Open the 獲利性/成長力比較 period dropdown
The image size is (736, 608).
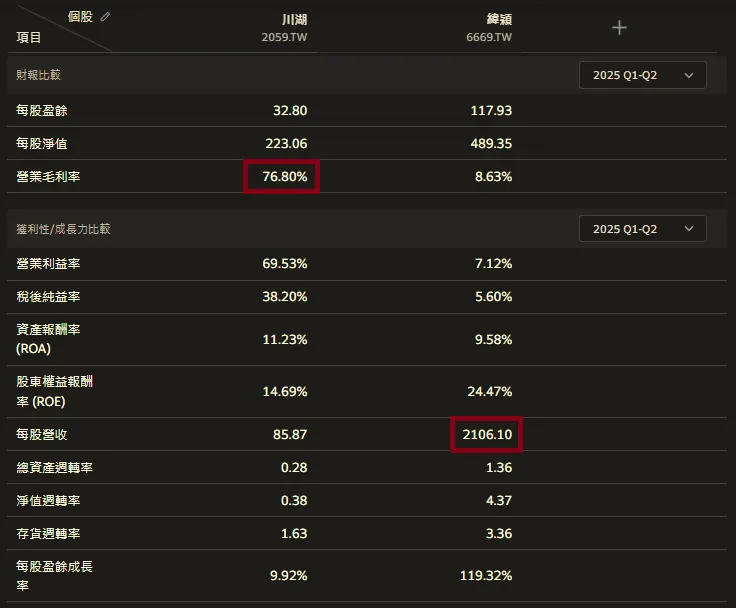[642, 229]
